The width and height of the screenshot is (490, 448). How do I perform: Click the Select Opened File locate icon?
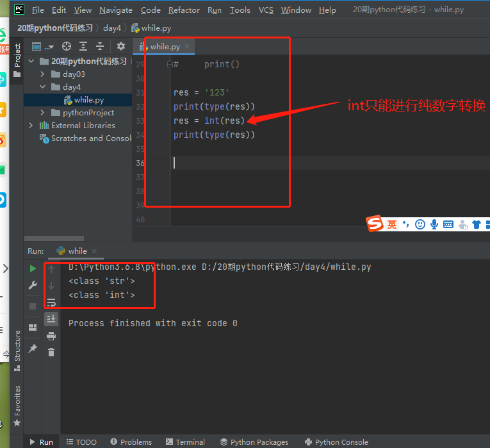pos(67,46)
